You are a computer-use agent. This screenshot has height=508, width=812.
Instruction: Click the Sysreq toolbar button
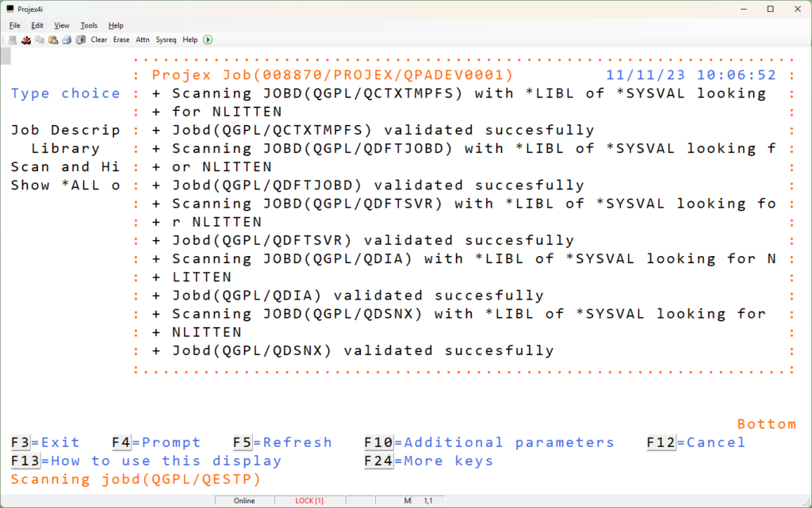(166, 40)
